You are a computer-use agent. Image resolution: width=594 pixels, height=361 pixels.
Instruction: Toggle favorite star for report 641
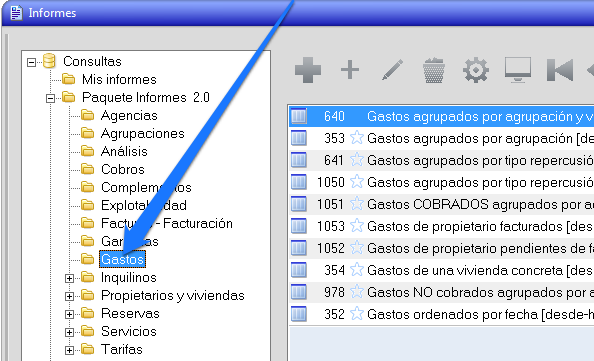pyautogui.click(x=356, y=160)
